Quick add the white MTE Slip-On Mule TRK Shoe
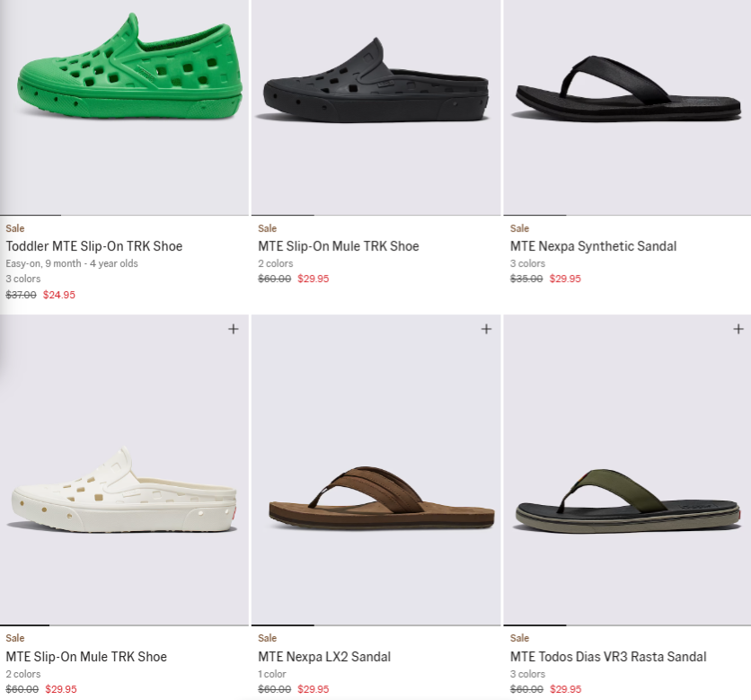Screen dimensions: 751x700 [x=233, y=329]
